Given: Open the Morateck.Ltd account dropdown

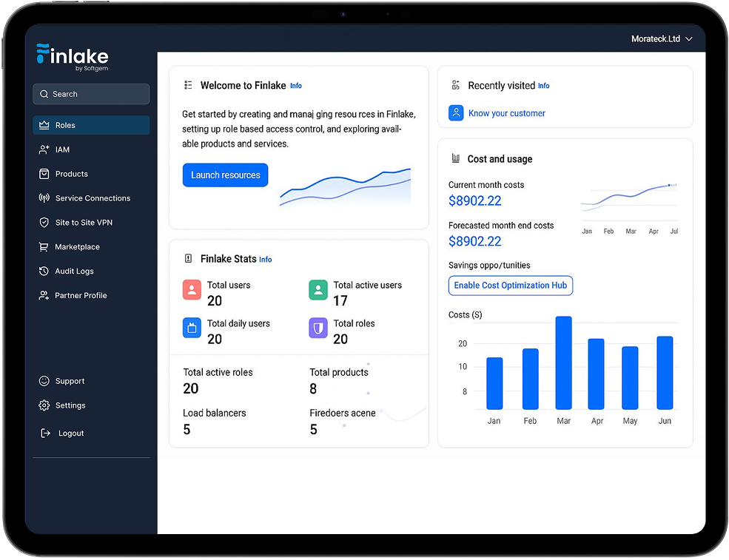Looking at the screenshot, I should tap(661, 38).
